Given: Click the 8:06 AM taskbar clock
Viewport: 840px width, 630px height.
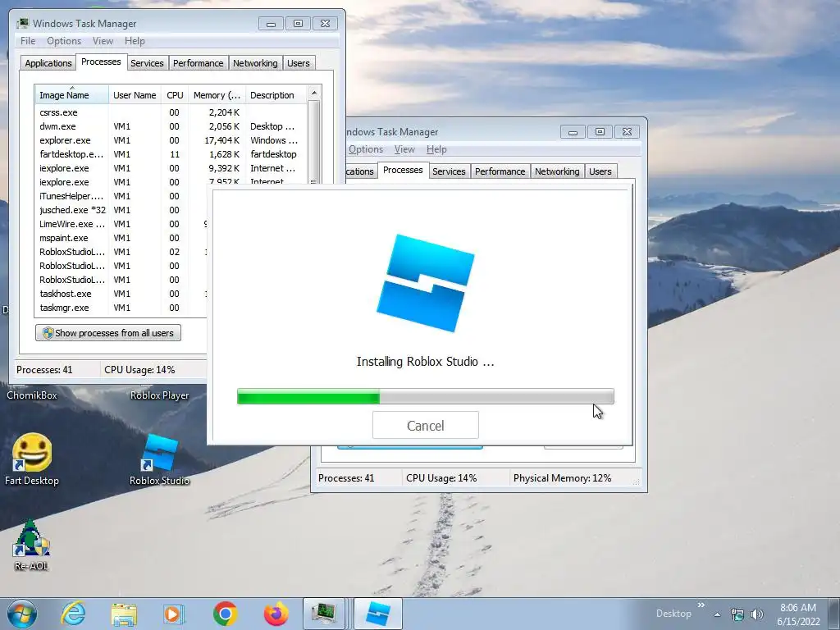Looking at the screenshot, I should (x=798, y=614).
